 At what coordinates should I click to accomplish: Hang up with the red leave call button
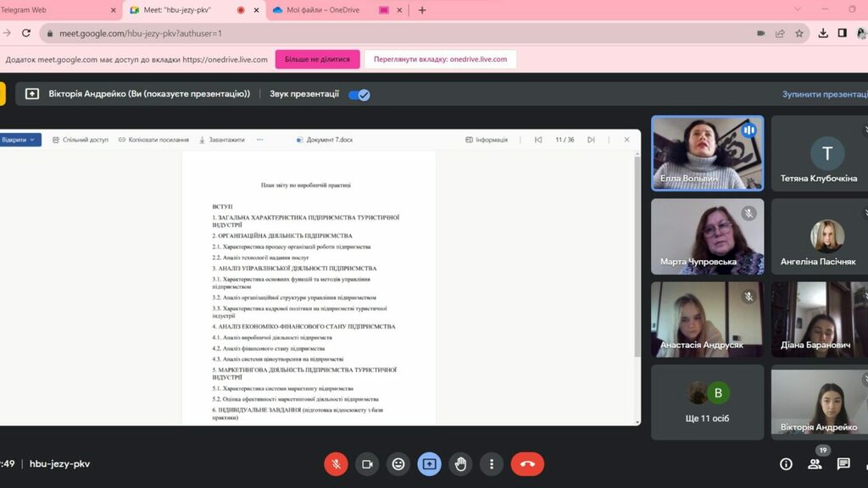pyautogui.click(x=526, y=464)
